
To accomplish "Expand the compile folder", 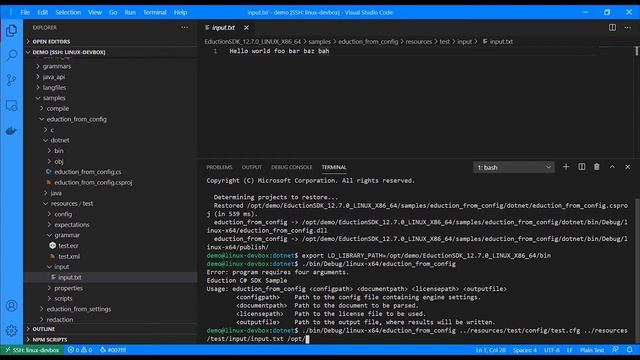I will tap(58, 109).
